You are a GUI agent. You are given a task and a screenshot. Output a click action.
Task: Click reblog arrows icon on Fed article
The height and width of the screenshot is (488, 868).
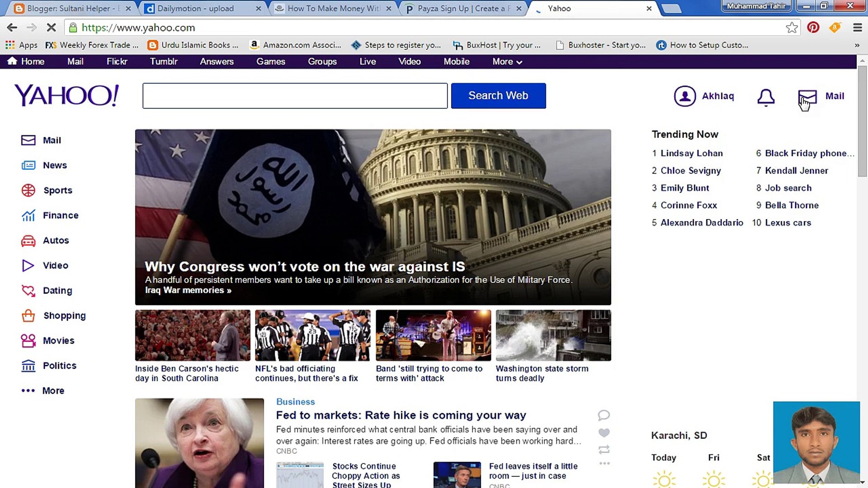604,450
